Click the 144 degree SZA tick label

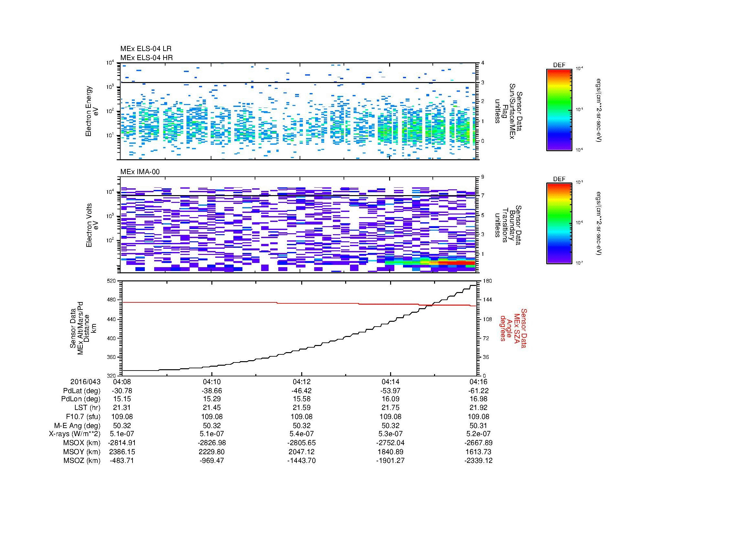click(487, 300)
